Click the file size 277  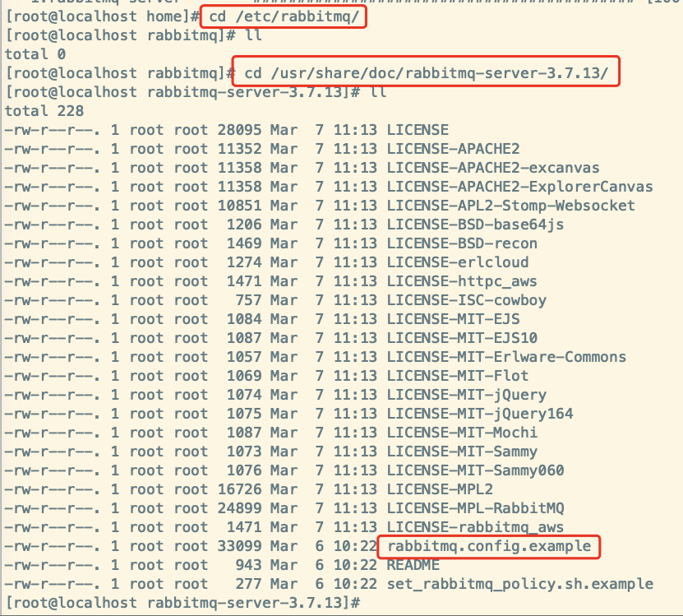[x=249, y=584]
